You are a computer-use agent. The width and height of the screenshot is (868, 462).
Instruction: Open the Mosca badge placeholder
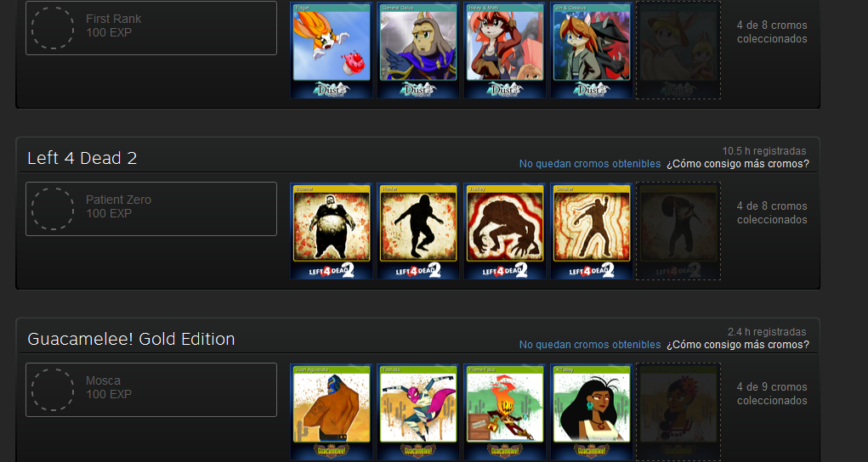[x=151, y=390]
